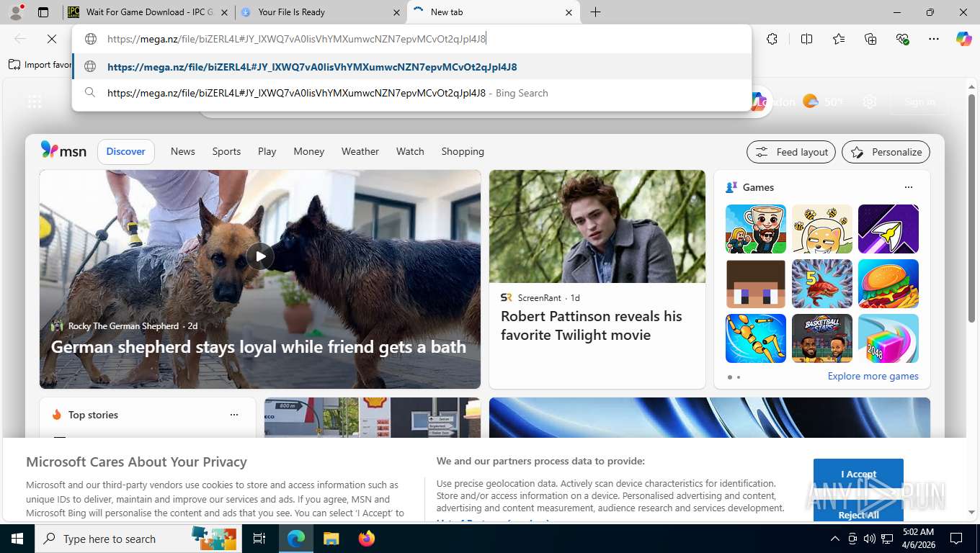980x553 pixels.
Task: Open Task View in the taskbar
Action: click(259, 539)
